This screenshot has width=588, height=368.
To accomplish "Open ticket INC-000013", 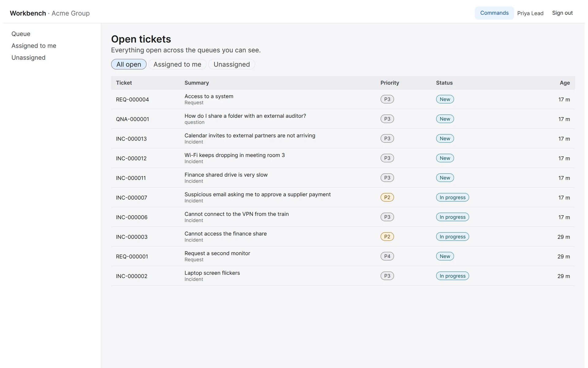I will [x=131, y=139].
